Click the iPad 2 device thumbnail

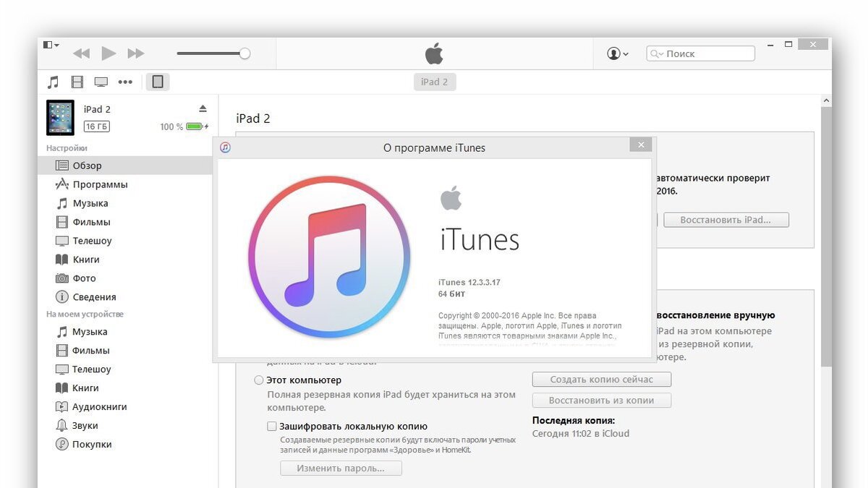click(x=60, y=118)
